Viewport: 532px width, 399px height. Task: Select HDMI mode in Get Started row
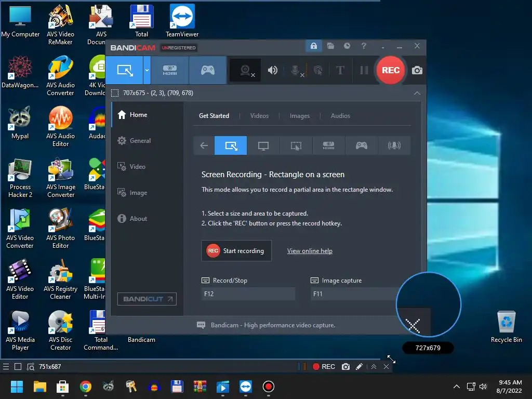328,145
